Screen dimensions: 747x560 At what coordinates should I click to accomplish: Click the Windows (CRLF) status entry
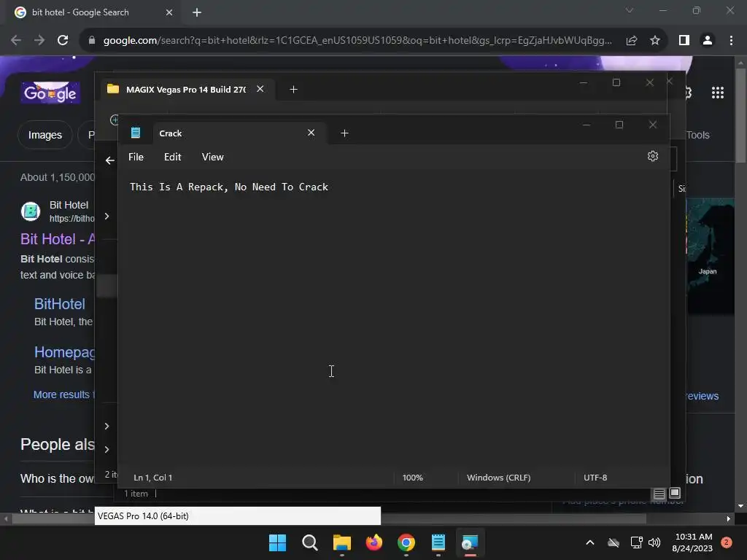tap(498, 477)
